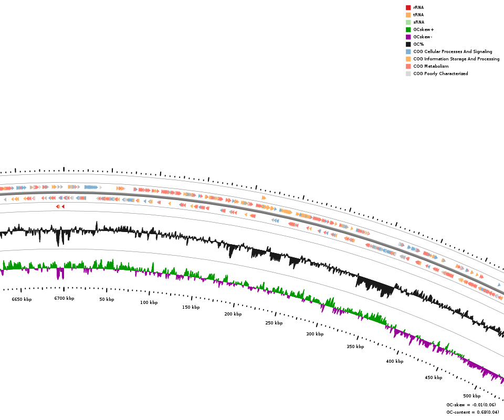Click the COG Information Storage And Processing label
The height and width of the screenshot is (420, 504).
coord(456,59)
